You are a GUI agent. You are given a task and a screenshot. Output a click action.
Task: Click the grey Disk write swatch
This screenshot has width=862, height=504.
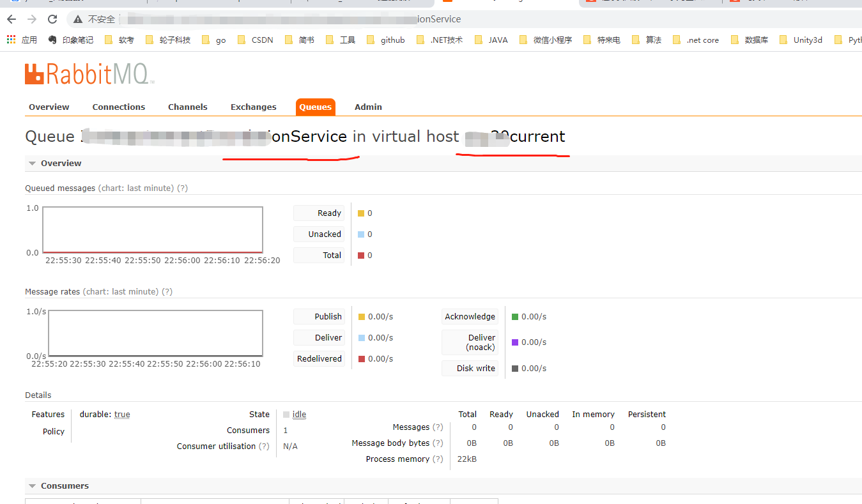tap(515, 369)
